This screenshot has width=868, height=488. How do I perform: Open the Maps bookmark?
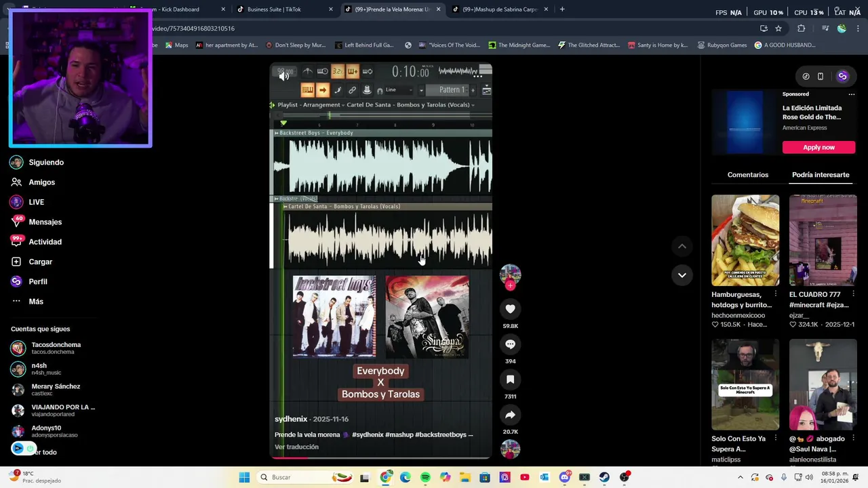click(x=176, y=45)
